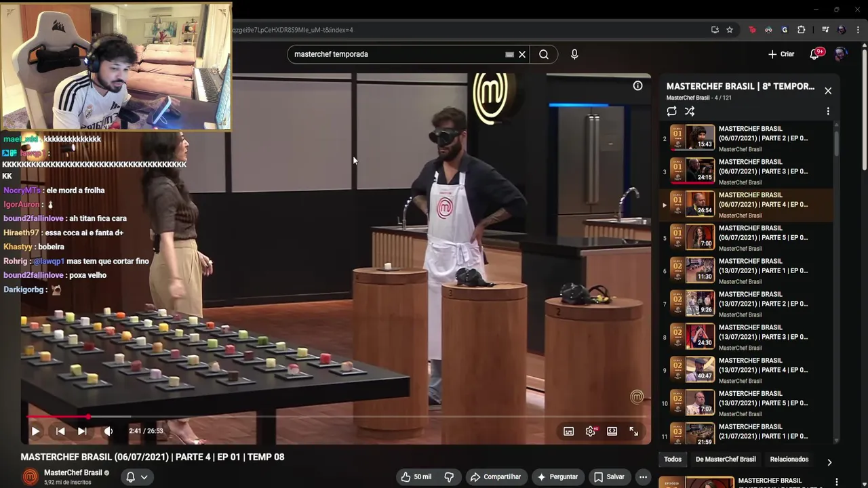This screenshot has width=868, height=488.
Task: Open the browser profile avatar
Action: click(x=842, y=30)
